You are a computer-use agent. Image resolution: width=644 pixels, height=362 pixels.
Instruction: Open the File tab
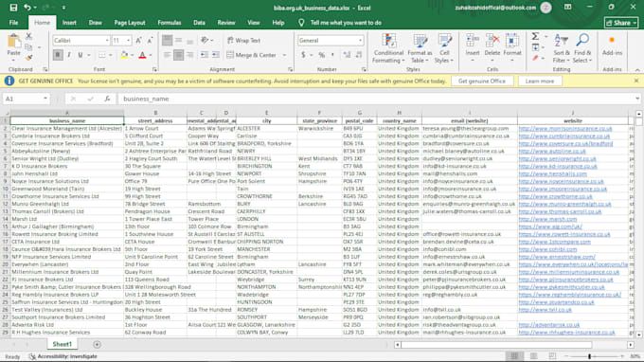click(13, 23)
